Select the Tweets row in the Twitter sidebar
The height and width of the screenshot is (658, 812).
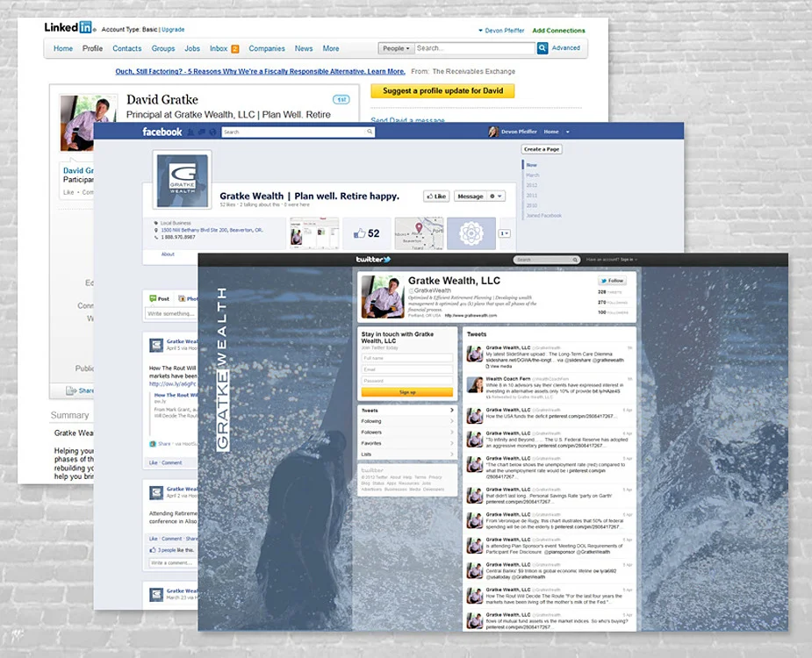[x=407, y=410]
